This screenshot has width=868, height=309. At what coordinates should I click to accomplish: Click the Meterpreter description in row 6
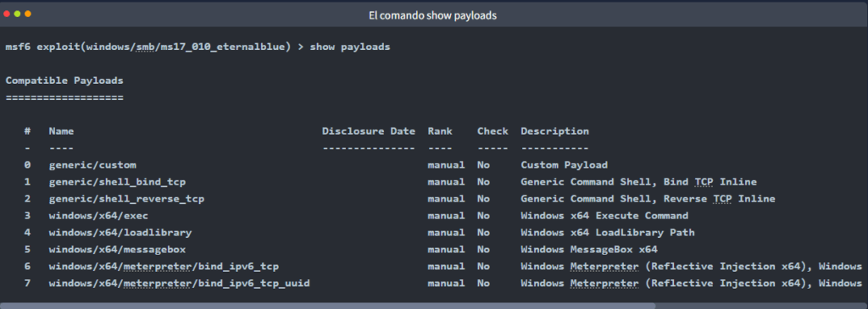(692, 267)
